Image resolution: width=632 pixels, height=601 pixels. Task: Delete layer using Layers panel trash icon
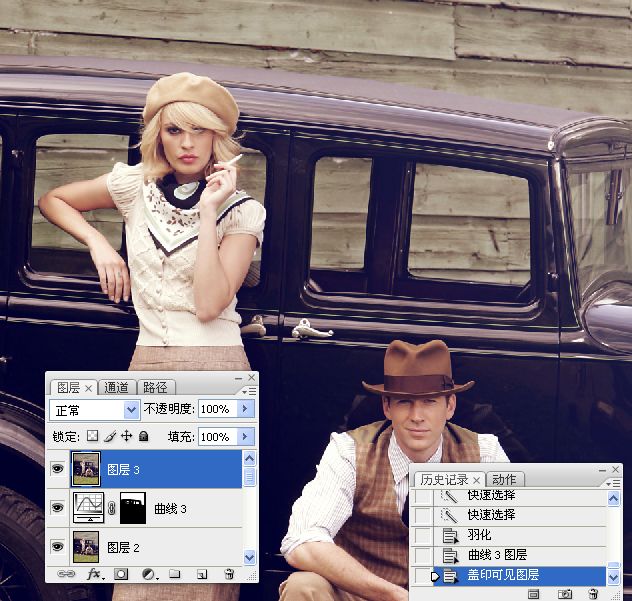pos(229,574)
